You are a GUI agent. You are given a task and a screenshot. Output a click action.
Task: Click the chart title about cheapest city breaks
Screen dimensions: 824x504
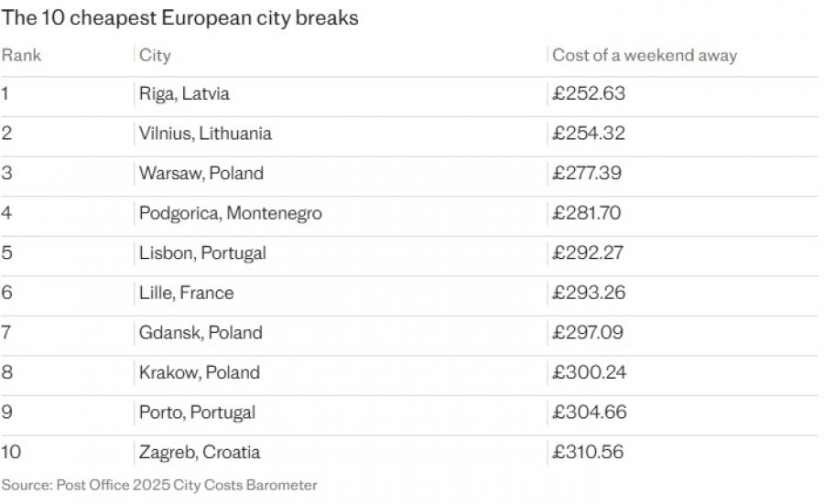(179, 18)
